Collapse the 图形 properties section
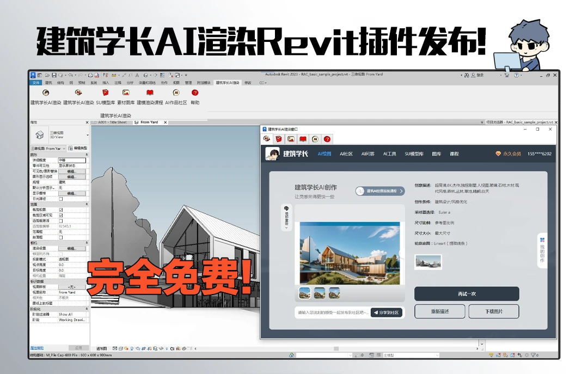Image resolution: width=588 pixels, height=374 pixels. pyautogui.click(x=87, y=155)
